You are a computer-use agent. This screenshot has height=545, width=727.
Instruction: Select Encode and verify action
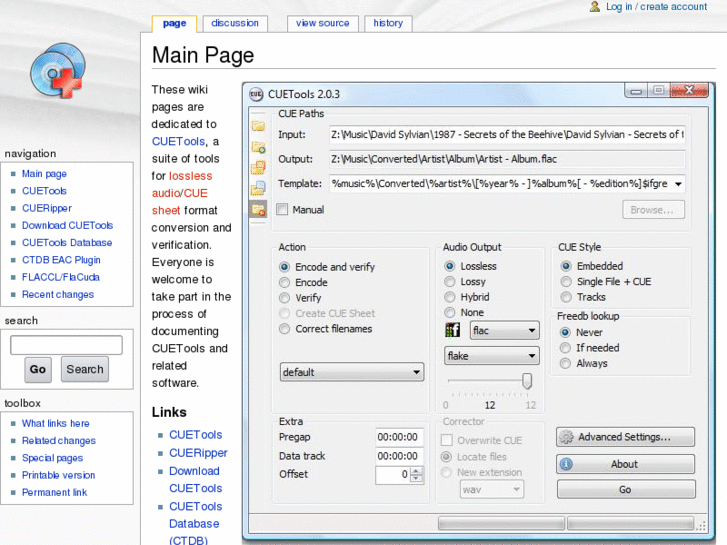[x=284, y=267]
